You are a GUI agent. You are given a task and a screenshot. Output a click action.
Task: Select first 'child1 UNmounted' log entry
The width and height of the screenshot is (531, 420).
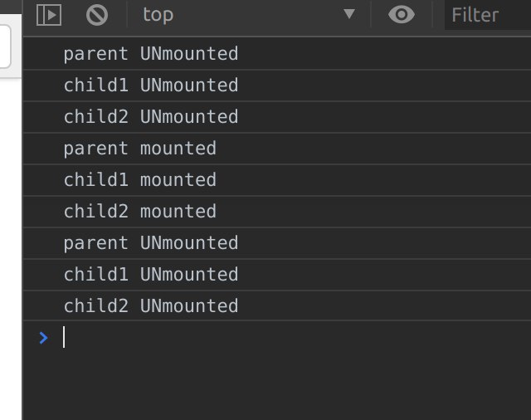point(276,85)
